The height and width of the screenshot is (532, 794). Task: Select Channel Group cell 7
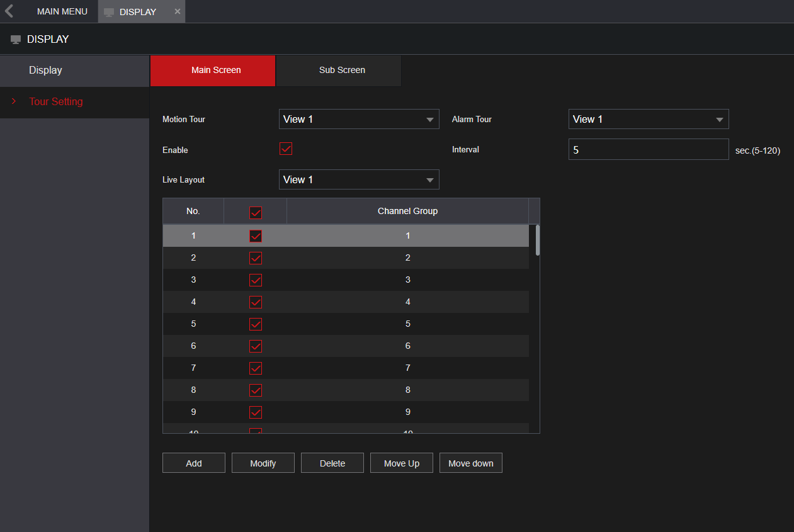click(407, 368)
